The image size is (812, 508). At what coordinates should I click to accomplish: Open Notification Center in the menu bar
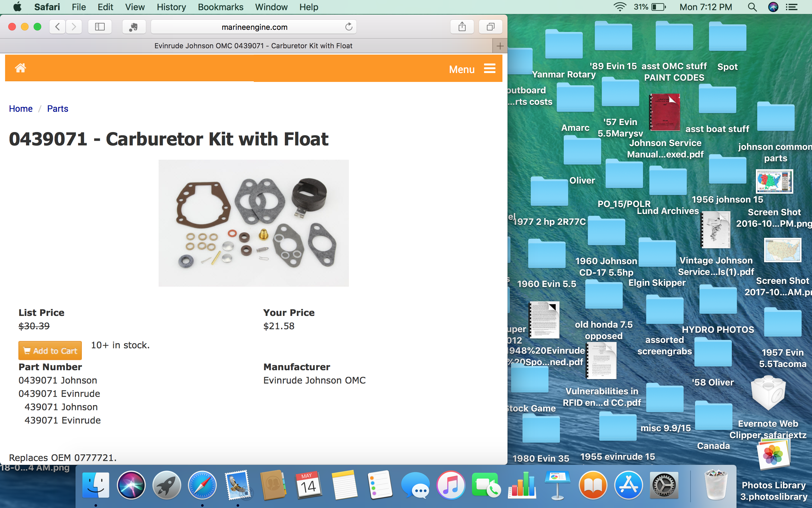pyautogui.click(x=792, y=7)
